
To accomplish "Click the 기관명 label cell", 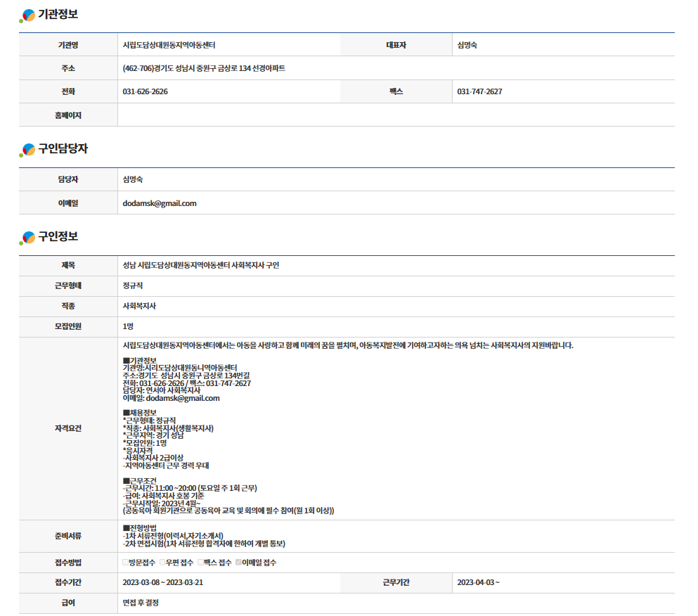I will [68, 45].
